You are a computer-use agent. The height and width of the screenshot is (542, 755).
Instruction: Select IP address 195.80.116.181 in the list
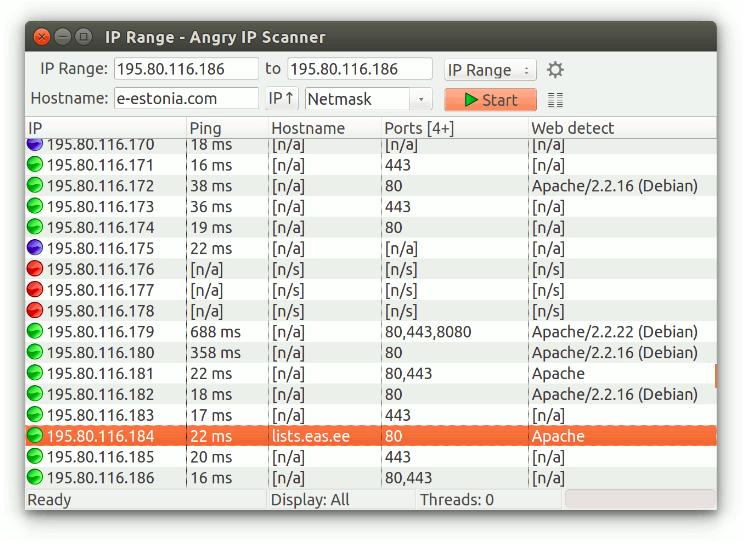pos(100,374)
